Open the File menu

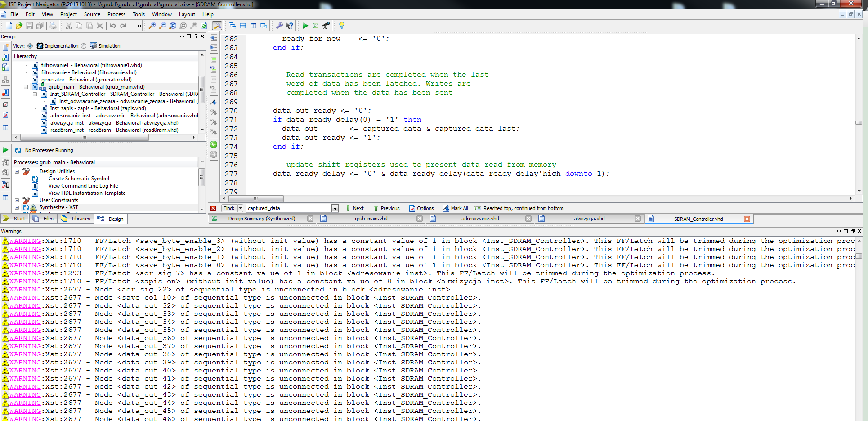pos(14,14)
